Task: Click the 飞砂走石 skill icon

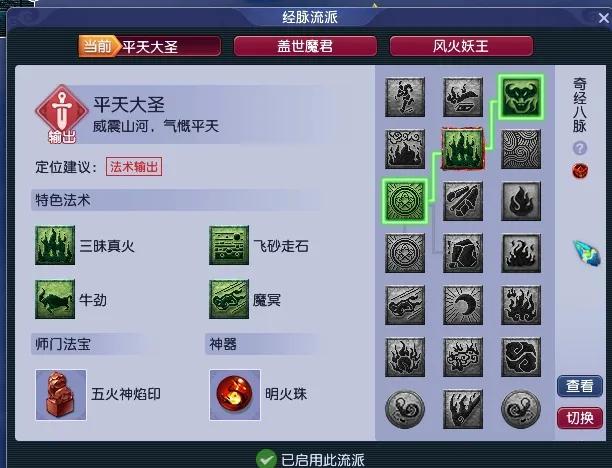Action: 229,245
